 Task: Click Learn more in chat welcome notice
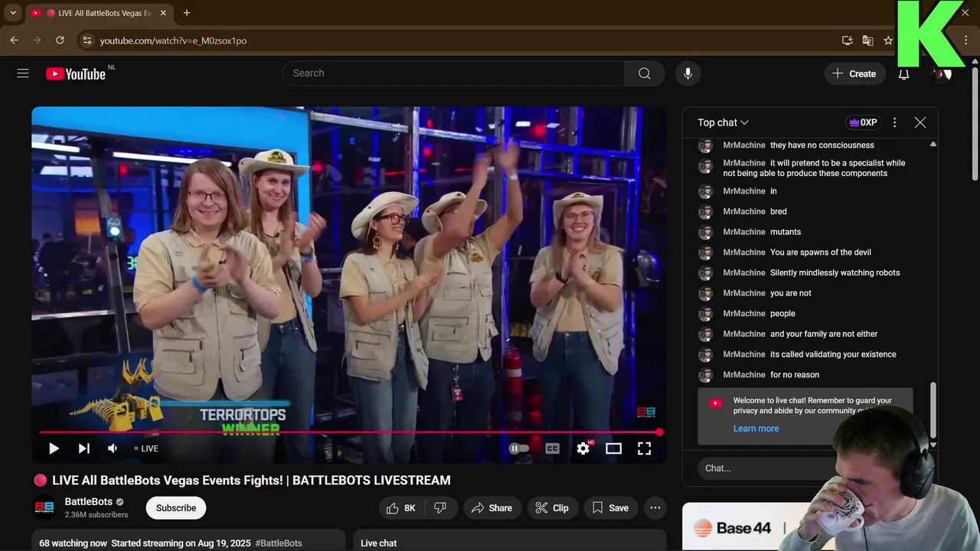pyautogui.click(x=756, y=429)
